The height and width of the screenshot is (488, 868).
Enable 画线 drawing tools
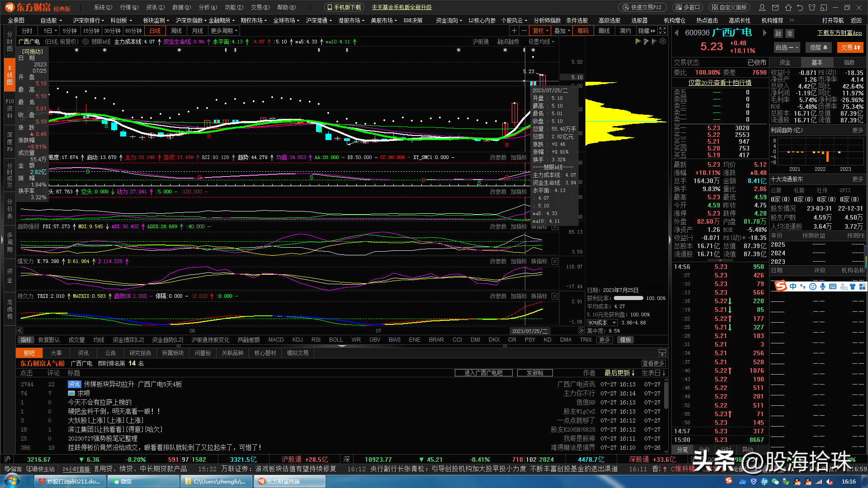tap(604, 31)
